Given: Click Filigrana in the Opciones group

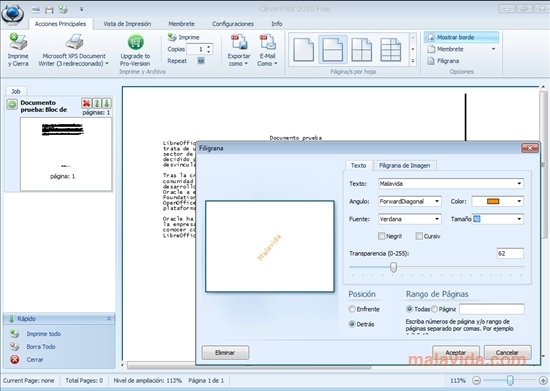Looking at the screenshot, I should [443, 61].
